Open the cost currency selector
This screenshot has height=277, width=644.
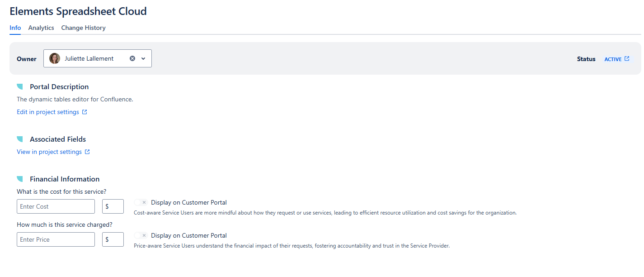(113, 206)
